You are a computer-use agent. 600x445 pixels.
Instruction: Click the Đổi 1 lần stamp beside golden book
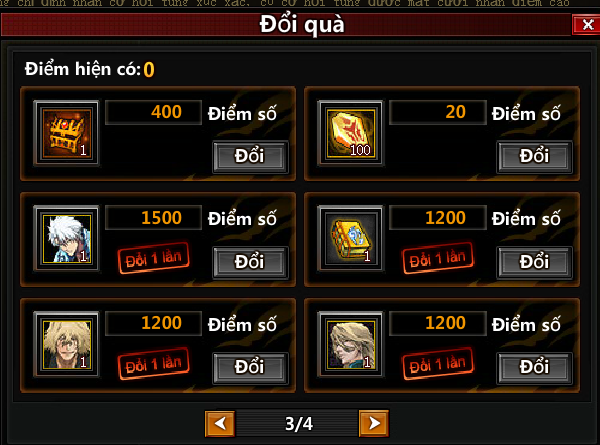(x=438, y=258)
